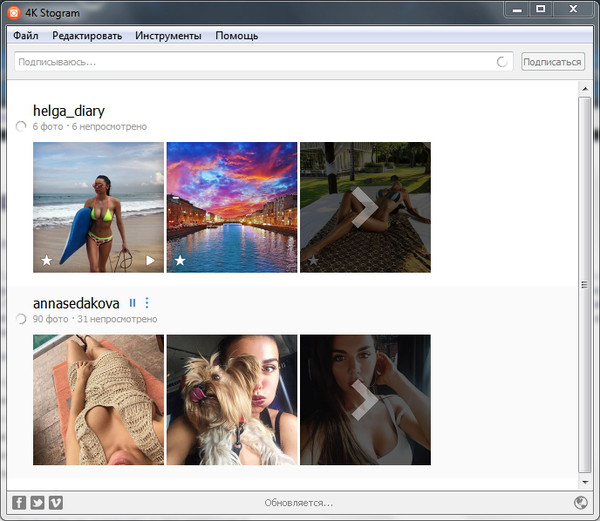This screenshot has width=600, height=521.
Task: Pause the annasedakova download
Action: tap(132, 303)
